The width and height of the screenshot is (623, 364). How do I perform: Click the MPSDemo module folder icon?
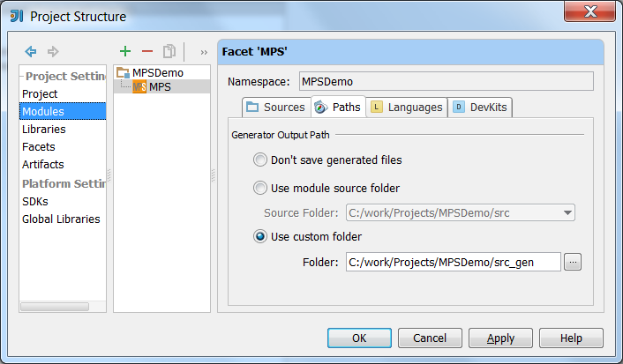(x=123, y=72)
